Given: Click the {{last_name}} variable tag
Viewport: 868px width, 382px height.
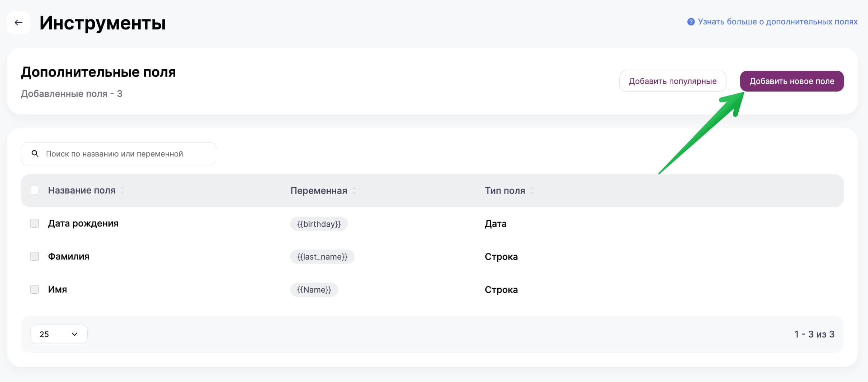Looking at the screenshot, I should [322, 257].
